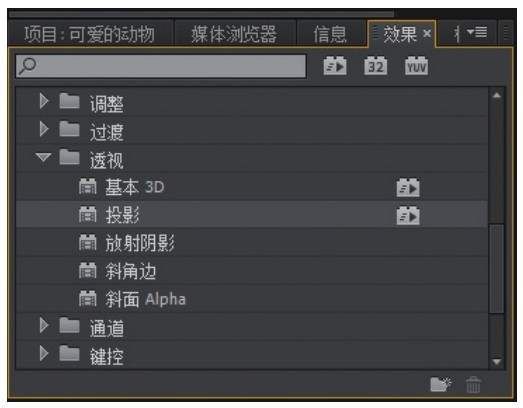Expand the 通道 folder
The image size is (523, 408).
(x=44, y=325)
